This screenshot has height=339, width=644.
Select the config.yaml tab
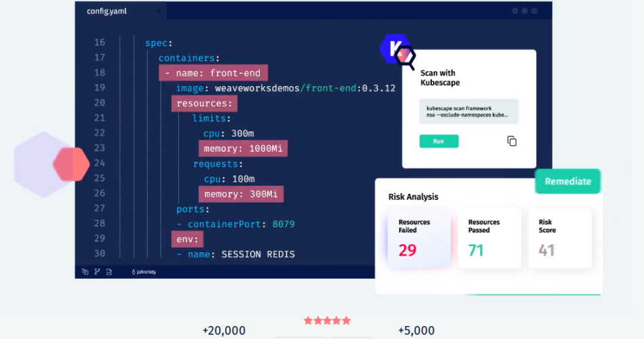(107, 12)
